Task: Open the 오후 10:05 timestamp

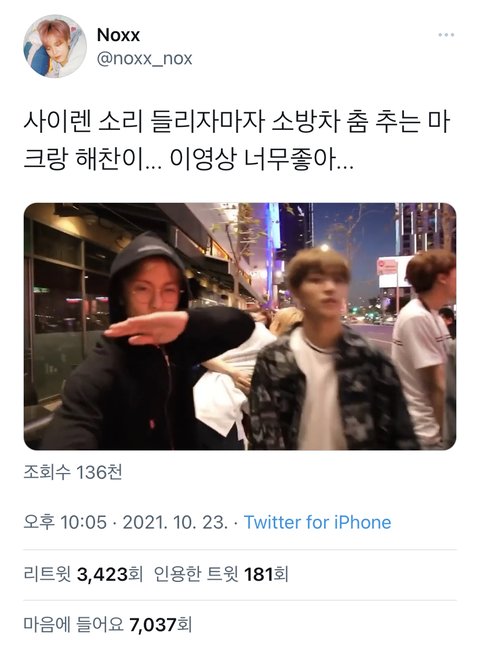Action: [65, 522]
